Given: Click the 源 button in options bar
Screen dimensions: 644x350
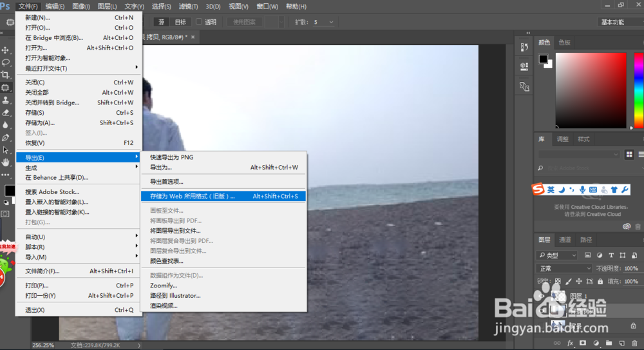Looking at the screenshot, I should click(162, 22).
